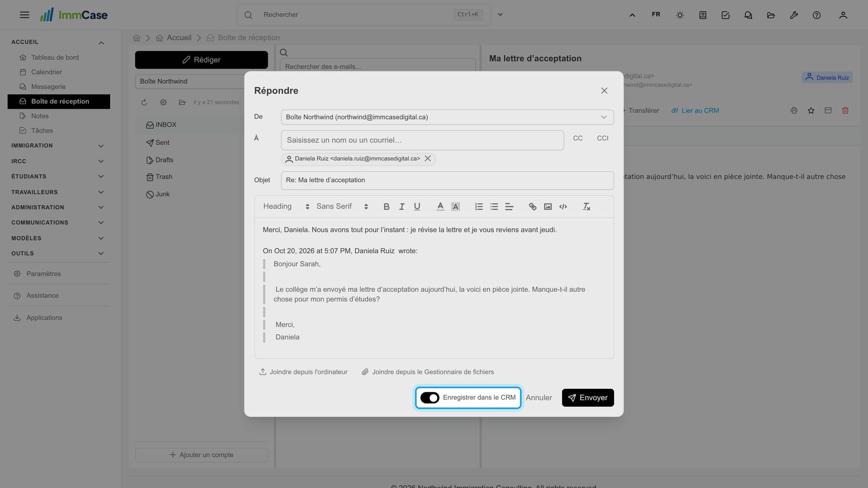The width and height of the screenshot is (868, 488).
Task: Go to Messagerie in sidebar
Action: (48, 87)
